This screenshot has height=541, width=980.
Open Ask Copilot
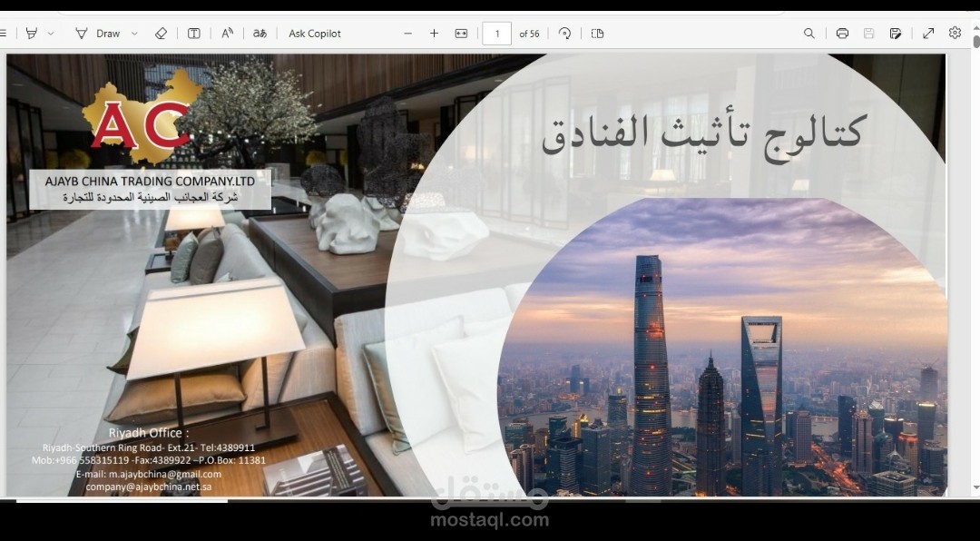tap(314, 34)
